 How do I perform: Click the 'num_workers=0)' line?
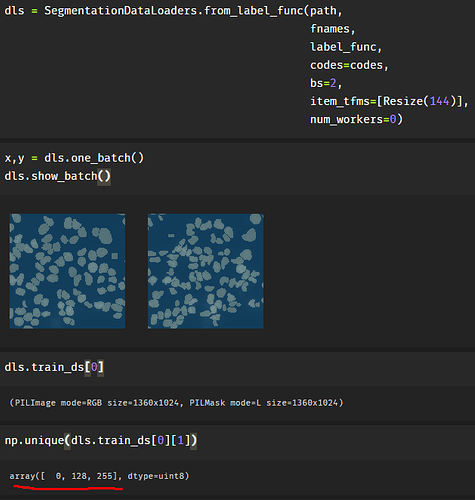356,119
